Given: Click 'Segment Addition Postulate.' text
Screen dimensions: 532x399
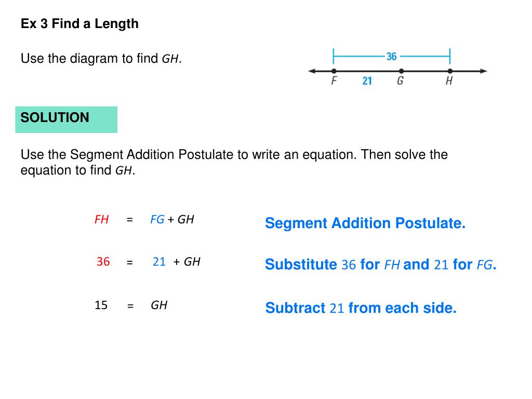Looking at the screenshot, I should 365,223.
